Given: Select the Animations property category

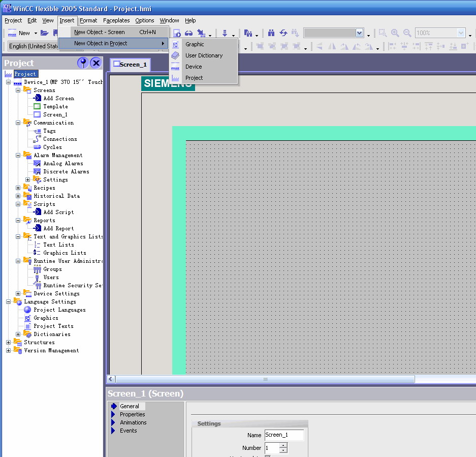Looking at the screenshot, I should tap(133, 422).
